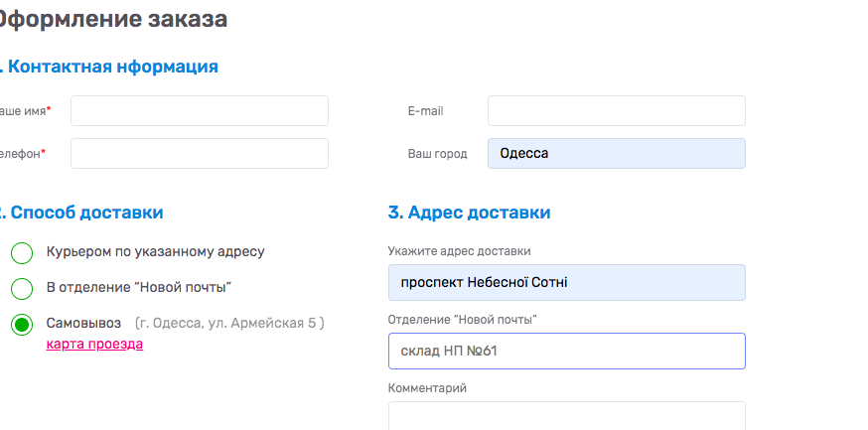Focus the "Ваше имя" input field

(199, 111)
